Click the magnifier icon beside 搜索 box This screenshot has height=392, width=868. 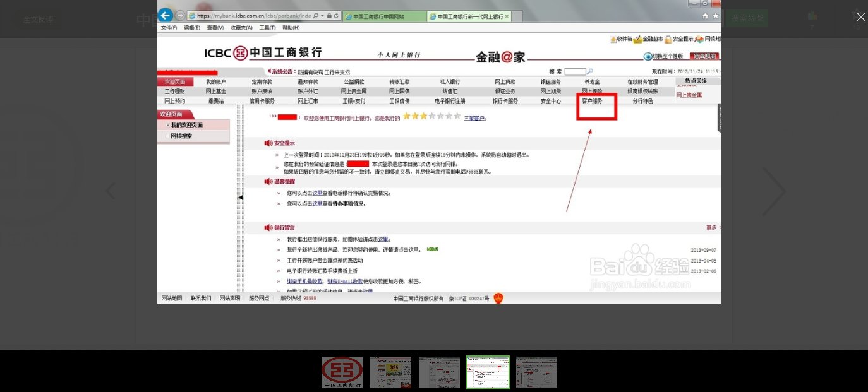click(590, 72)
